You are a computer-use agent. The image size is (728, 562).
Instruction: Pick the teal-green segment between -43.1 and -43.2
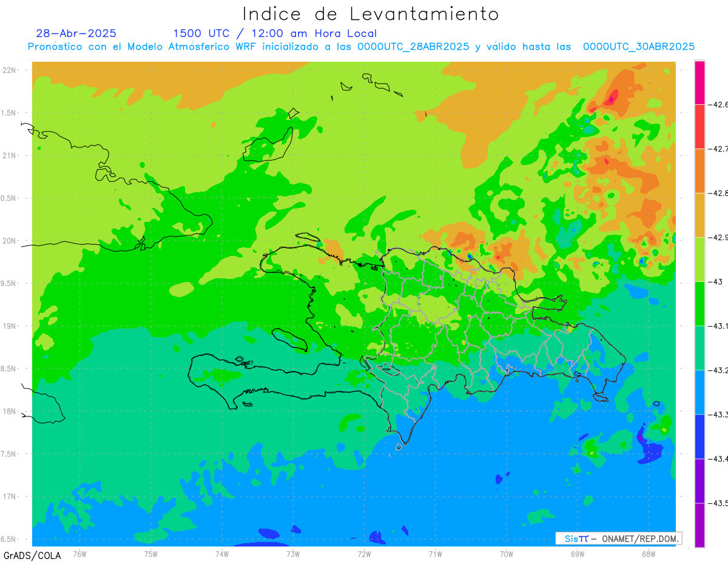click(699, 347)
